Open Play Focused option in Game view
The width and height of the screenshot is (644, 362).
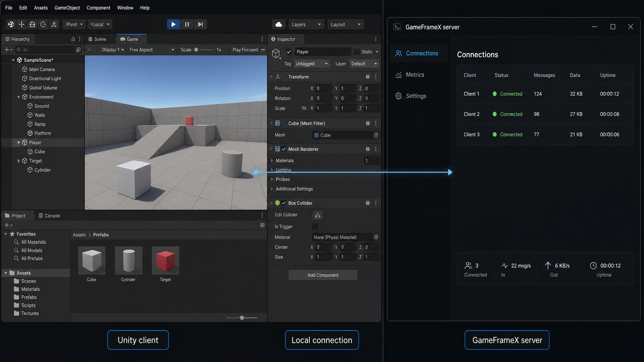[x=245, y=50]
